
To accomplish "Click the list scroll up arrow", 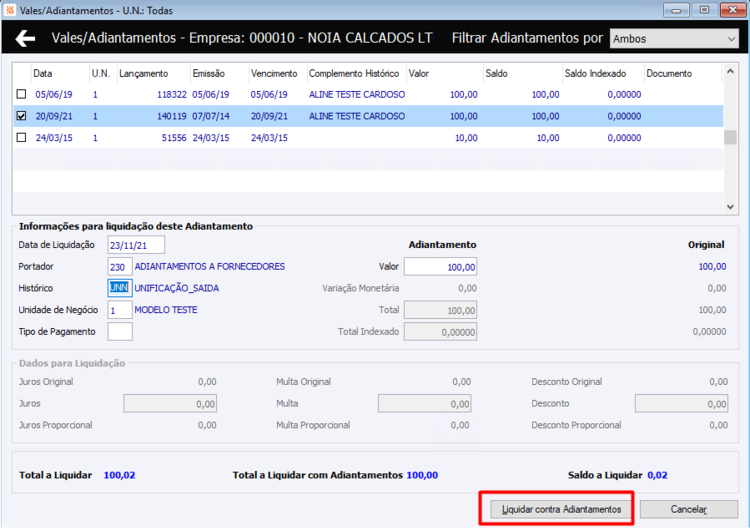I will point(730,72).
